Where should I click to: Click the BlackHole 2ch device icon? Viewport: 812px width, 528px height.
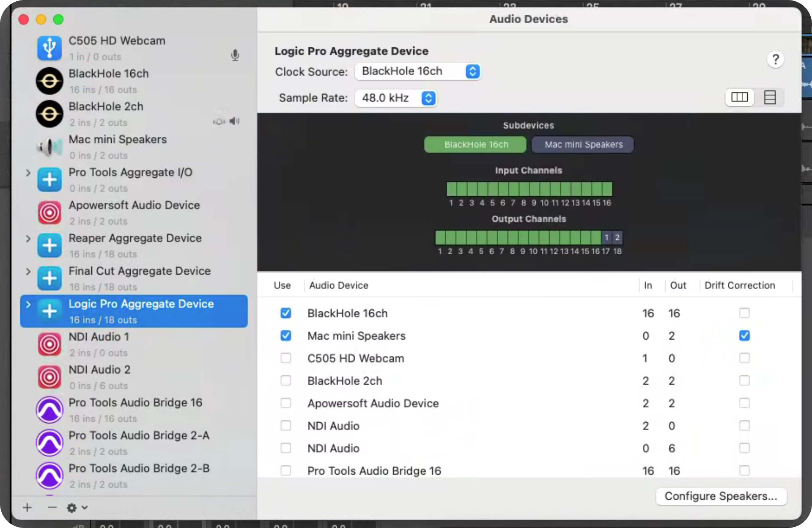coord(49,114)
